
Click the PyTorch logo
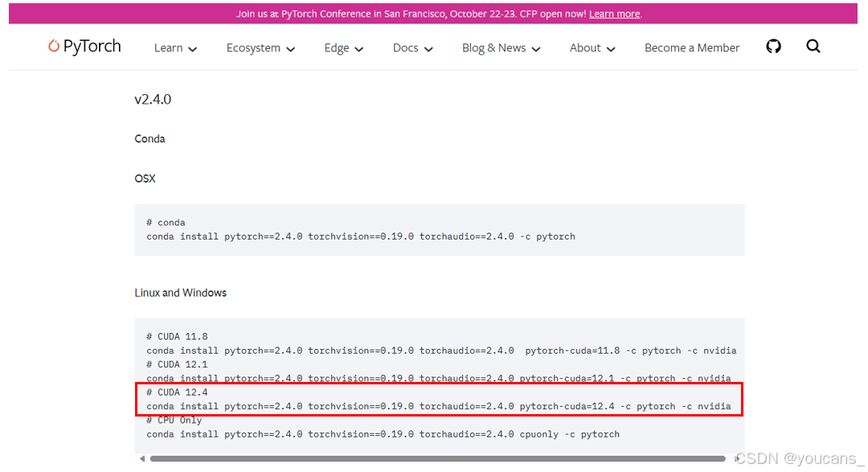point(84,47)
